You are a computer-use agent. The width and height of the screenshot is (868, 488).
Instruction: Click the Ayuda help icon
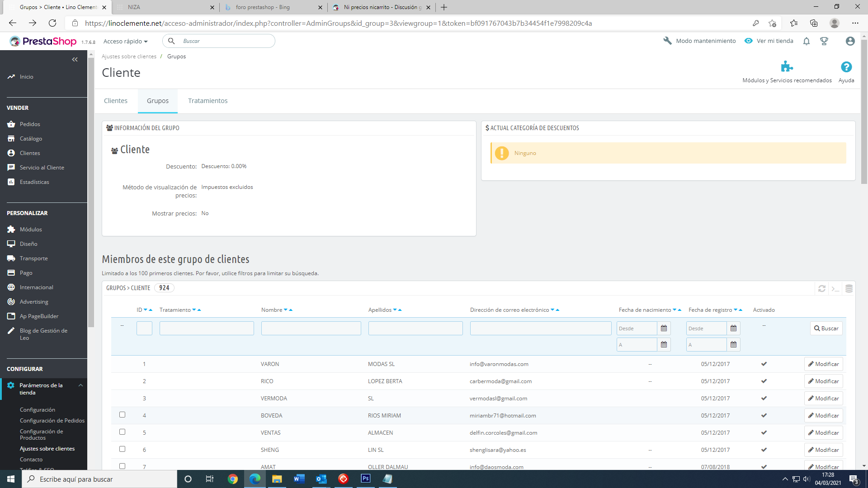pos(846,67)
